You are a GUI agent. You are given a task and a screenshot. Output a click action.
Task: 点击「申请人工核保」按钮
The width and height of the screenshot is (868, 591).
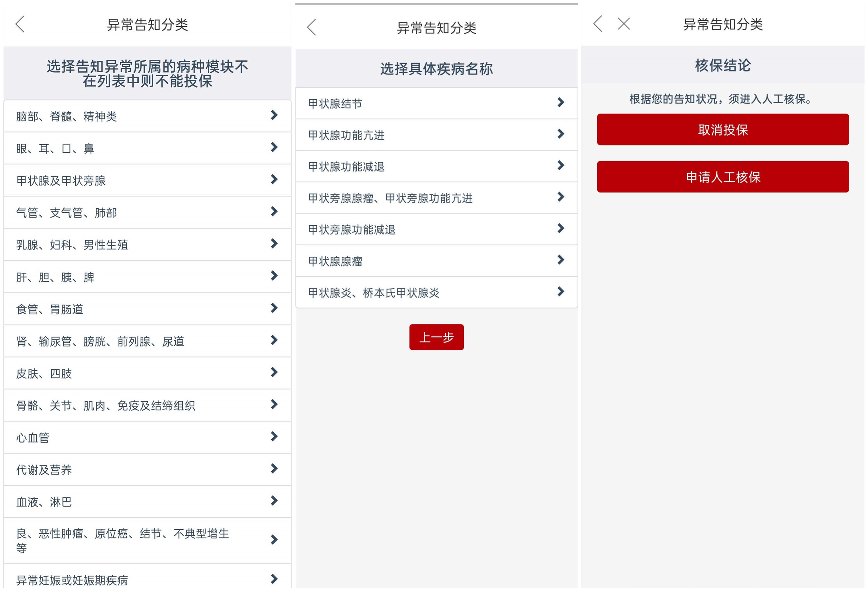coord(723,177)
